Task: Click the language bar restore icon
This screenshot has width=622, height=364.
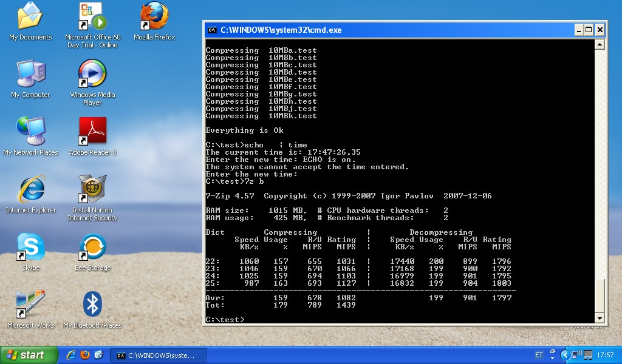Action: (553, 352)
